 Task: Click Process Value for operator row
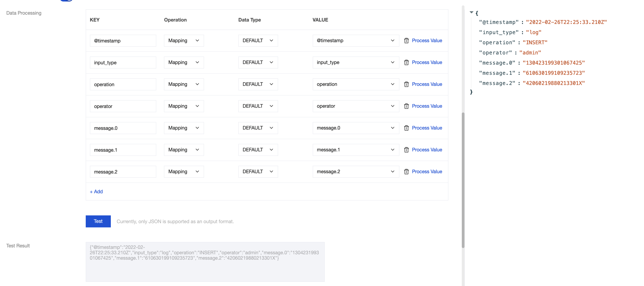pyautogui.click(x=427, y=106)
